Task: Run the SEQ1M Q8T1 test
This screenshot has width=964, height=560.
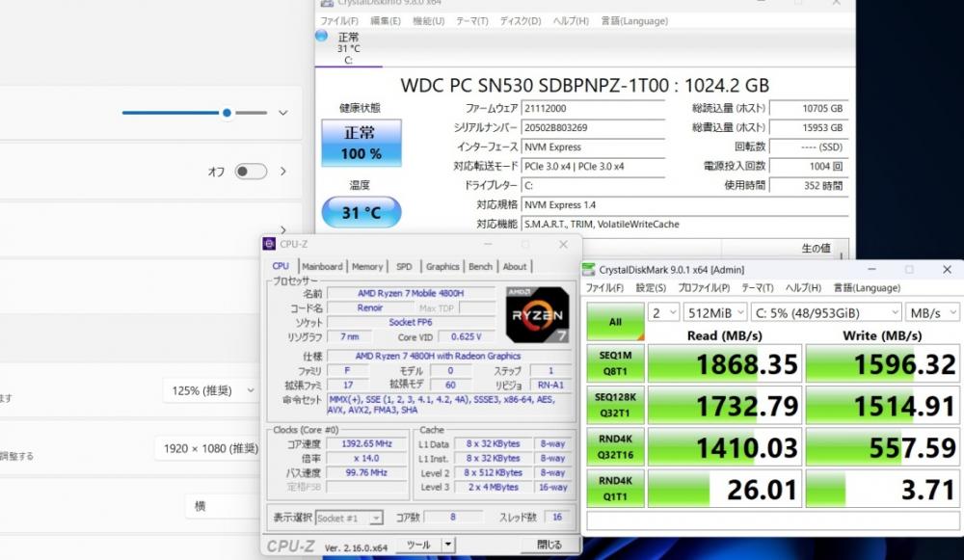Action: [x=615, y=363]
